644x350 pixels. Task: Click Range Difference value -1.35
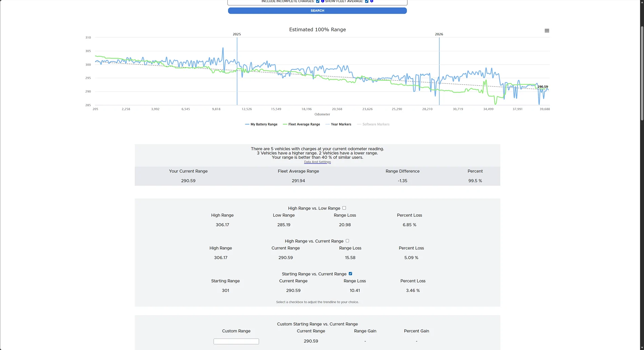tap(403, 181)
